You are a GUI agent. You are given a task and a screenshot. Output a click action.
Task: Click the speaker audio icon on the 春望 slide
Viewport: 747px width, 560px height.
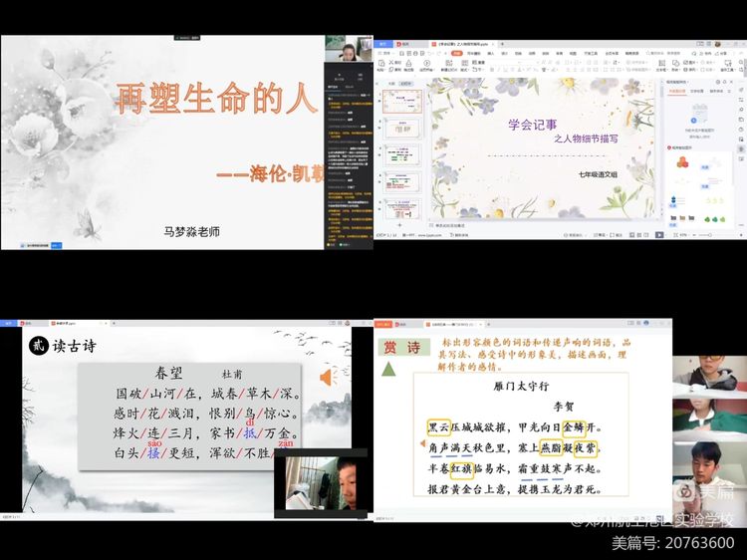tap(327, 378)
